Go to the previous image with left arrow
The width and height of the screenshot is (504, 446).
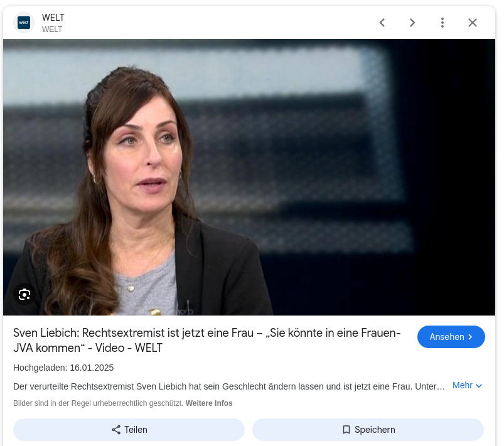click(x=382, y=23)
